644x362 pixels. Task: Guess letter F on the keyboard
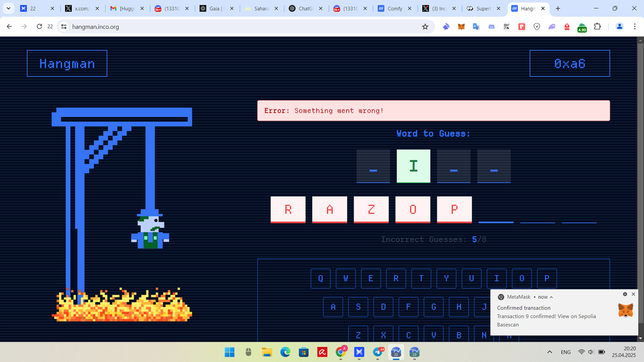coord(408,307)
